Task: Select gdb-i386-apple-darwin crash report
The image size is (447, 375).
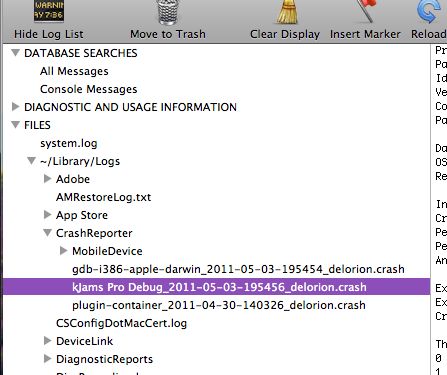Action: click(238, 269)
